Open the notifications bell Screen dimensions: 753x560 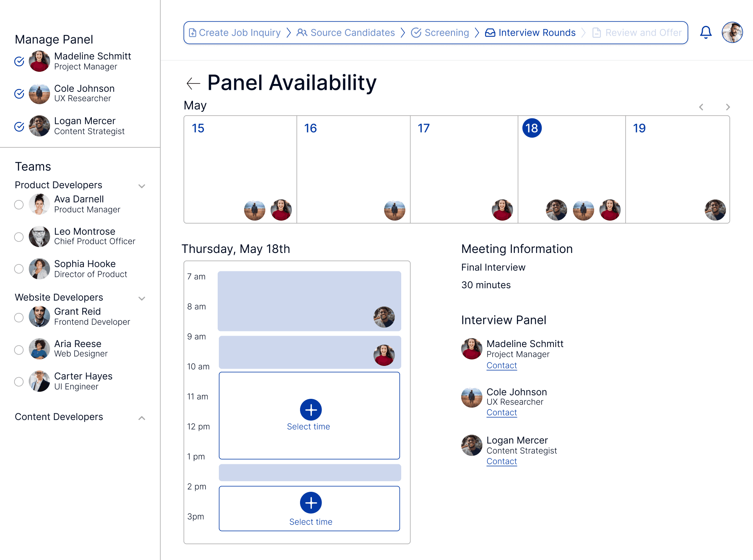click(x=706, y=32)
